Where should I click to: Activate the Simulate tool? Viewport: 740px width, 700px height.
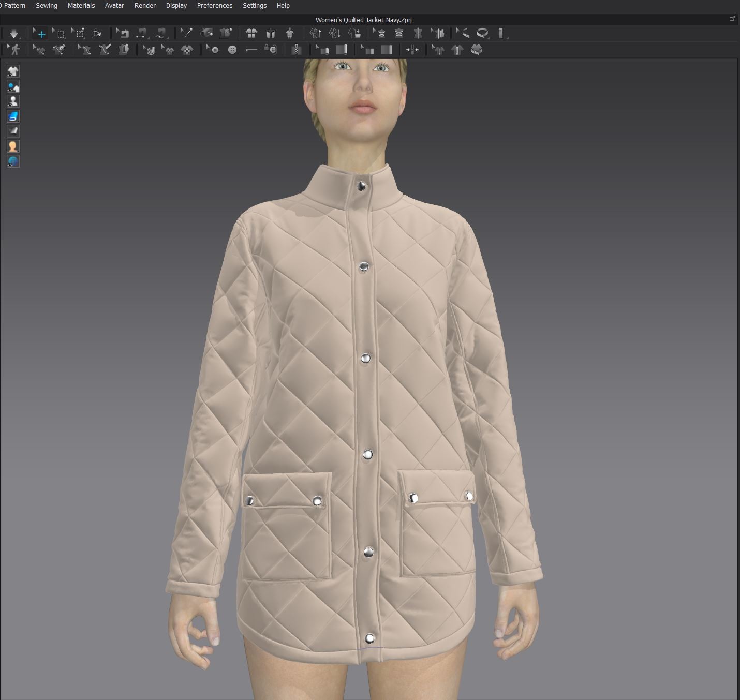pyautogui.click(x=14, y=34)
